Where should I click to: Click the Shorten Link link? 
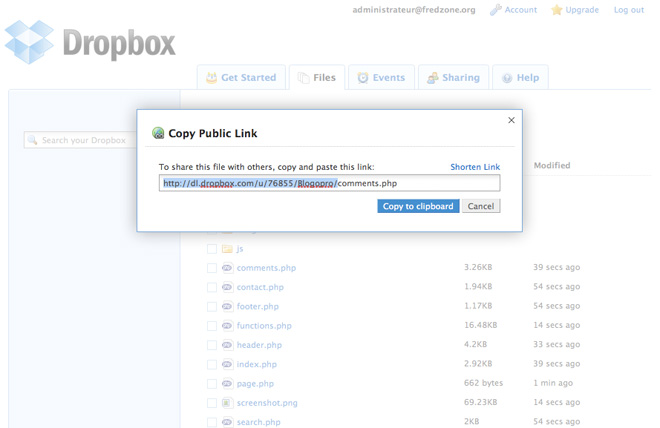[475, 167]
